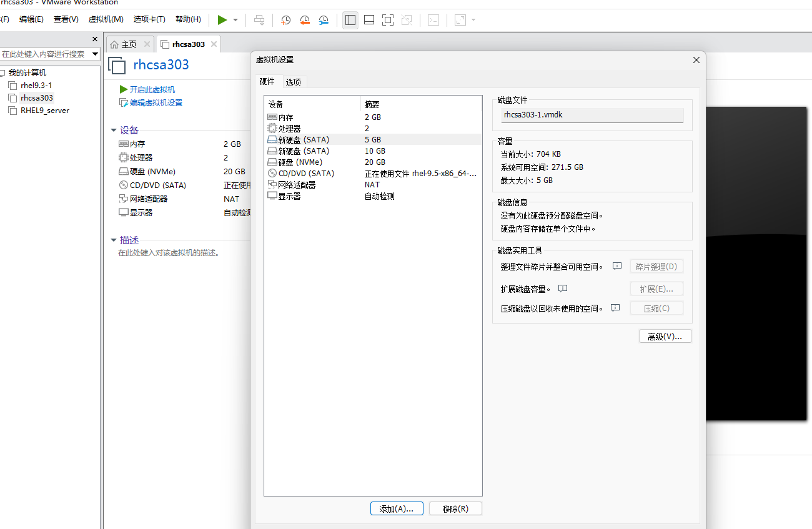The height and width of the screenshot is (529, 812).
Task: Click Send Ctrl+Alt+Del toolbar icon
Action: (259, 20)
